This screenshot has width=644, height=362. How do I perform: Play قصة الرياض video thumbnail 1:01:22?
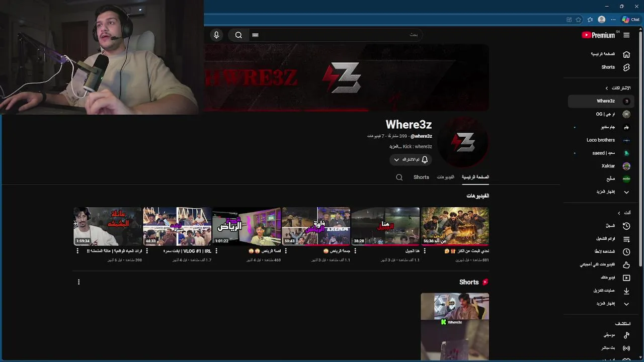coord(247,226)
